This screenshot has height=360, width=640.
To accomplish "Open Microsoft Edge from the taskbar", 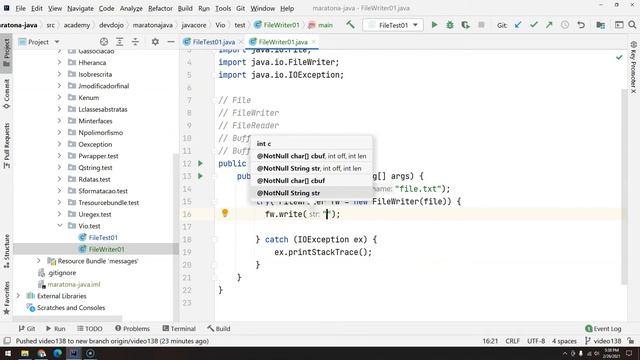I will 58,353.
